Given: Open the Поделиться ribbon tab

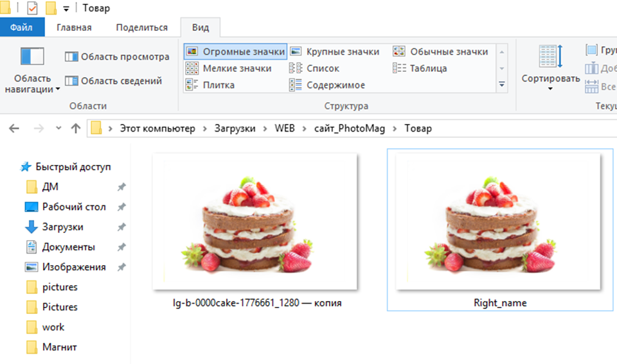Looking at the screenshot, I should (x=141, y=27).
